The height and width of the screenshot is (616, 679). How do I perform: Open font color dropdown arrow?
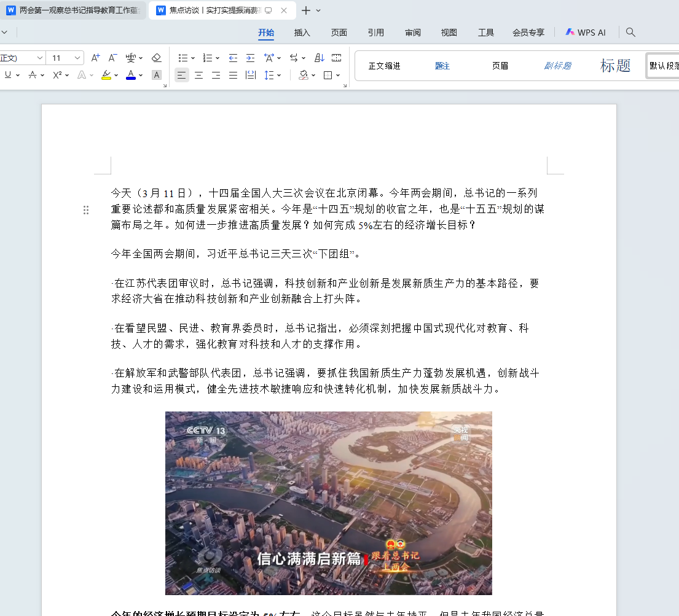(x=141, y=76)
